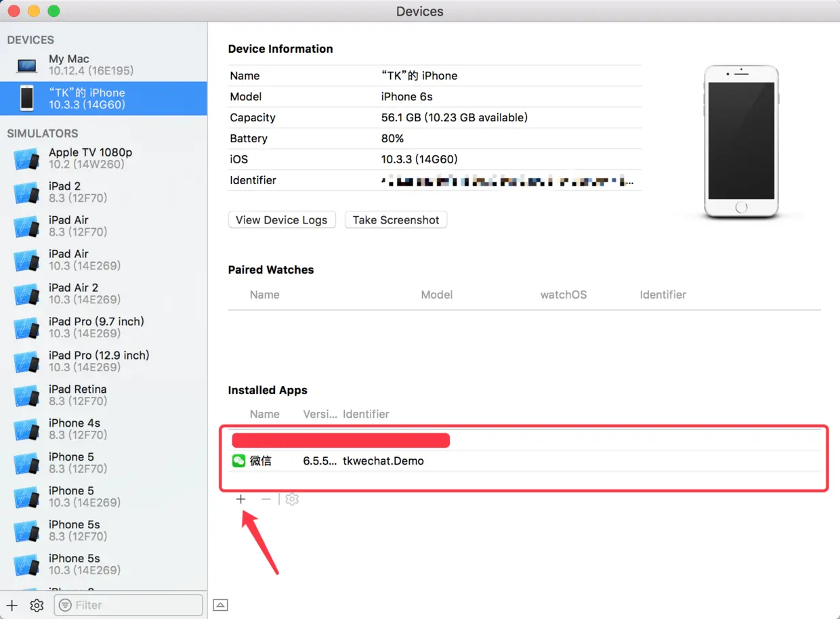This screenshot has width=840, height=619.
Task: Click the Device Information heading
Action: tap(280, 49)
